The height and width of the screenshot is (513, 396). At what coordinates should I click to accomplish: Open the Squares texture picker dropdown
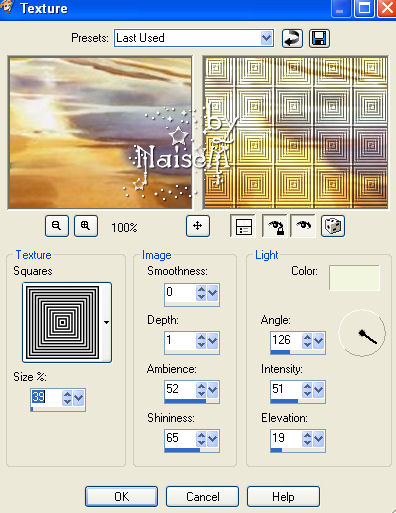[x=106, y=322]
